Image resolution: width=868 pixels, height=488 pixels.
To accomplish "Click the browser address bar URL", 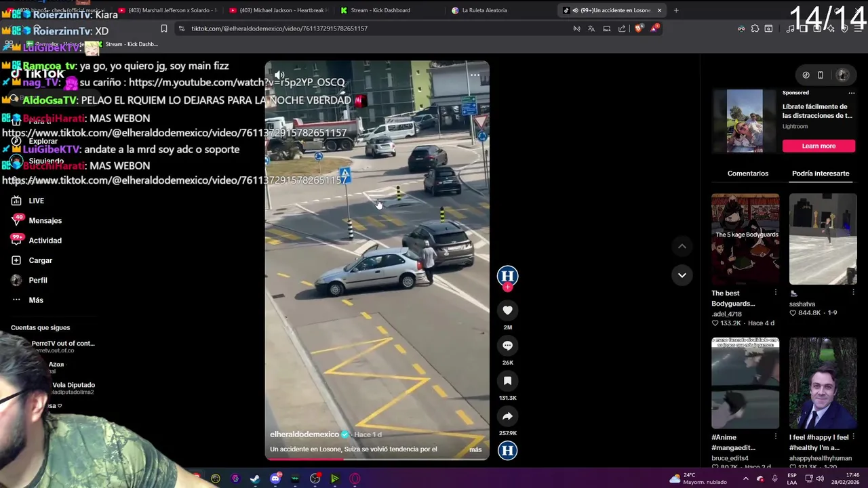I will [279, 28].
